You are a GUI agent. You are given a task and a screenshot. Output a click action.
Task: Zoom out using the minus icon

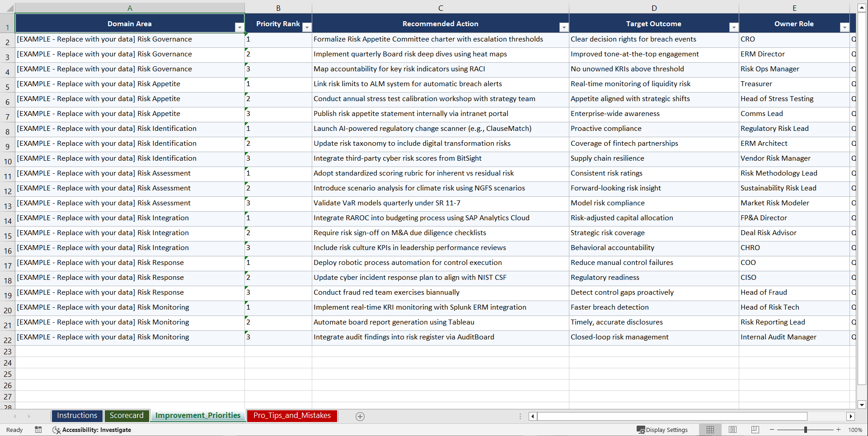772,430
